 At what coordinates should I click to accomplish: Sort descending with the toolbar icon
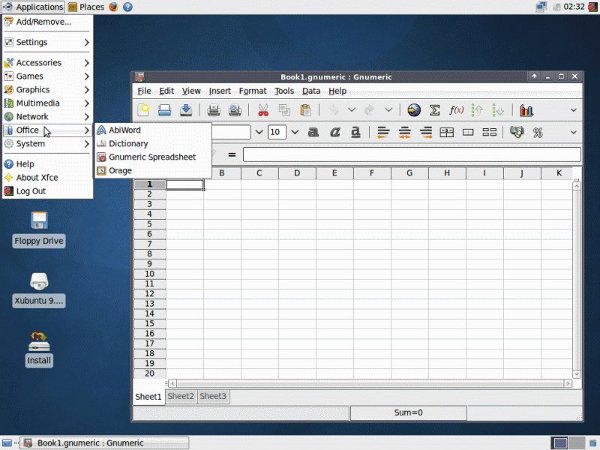tap(498, 110)
